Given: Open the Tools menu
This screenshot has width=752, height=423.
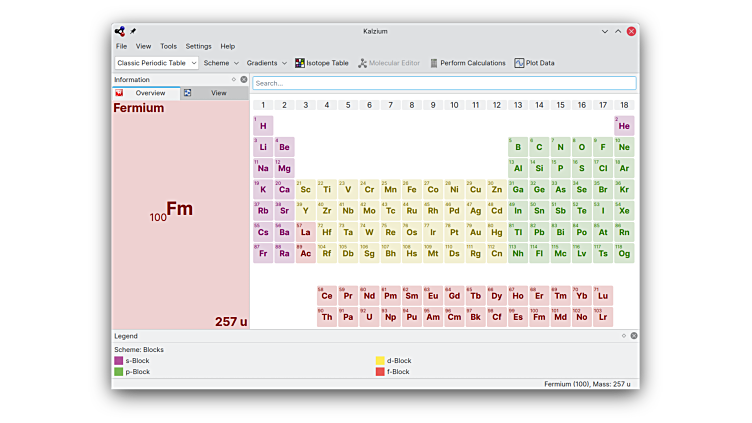Looking at the screenshot, I should pos(168,46).
